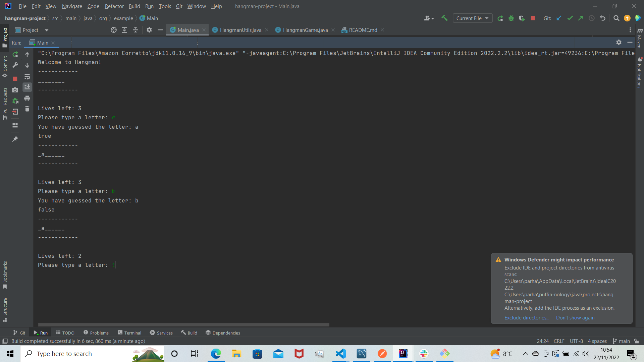Open the Navigate menu

point(72,6)
